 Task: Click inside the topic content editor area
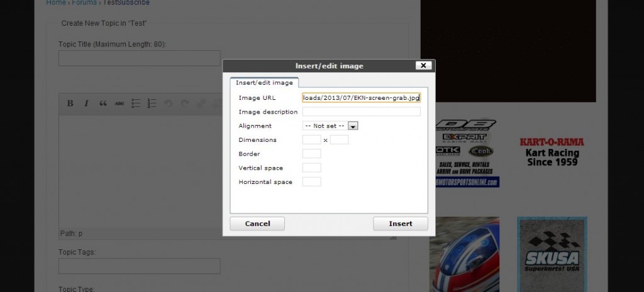[x=140, y=172]
